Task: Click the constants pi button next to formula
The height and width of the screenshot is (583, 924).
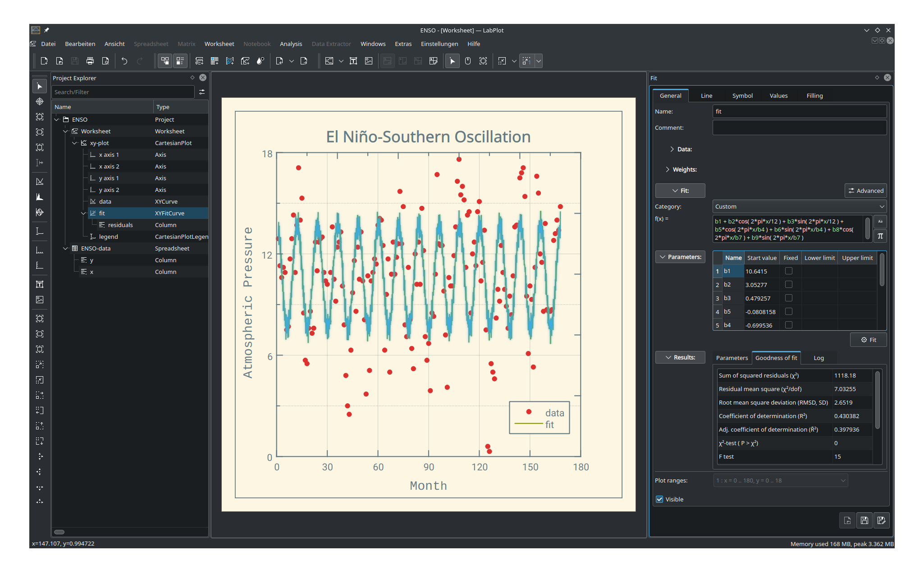Action: pyautogui.click(x=880, y=236)
